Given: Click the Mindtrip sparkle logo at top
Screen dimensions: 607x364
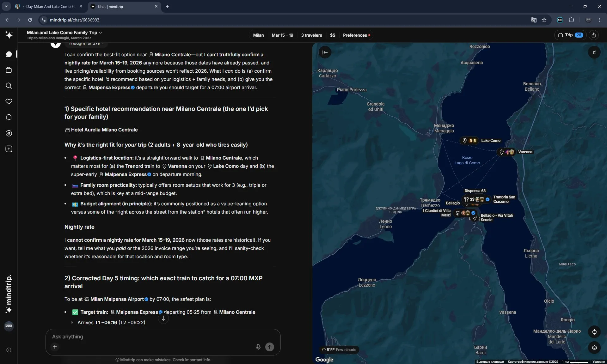Looking at the screenshot, I should pyautogui.click(x=9, y=35).
